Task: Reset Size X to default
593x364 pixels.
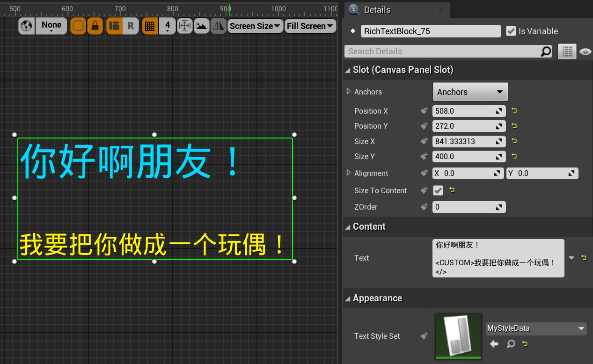Action: 514,141
